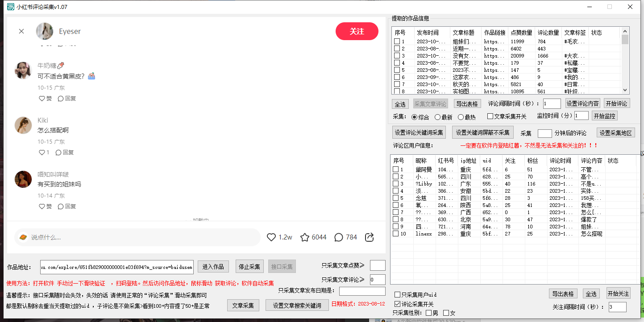Viewport: 644px width, 322px height.
Task: Open Kiki's avatar picture
Action: pos(23,125)
